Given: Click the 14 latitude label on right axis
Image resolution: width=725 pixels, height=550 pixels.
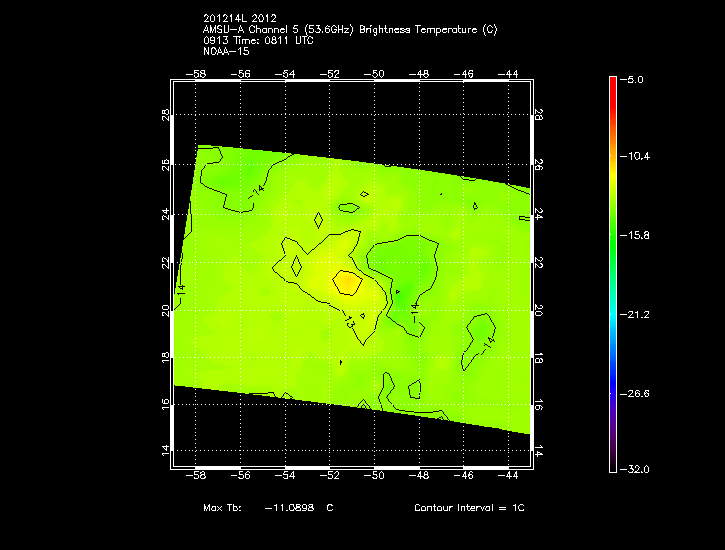Looking at the screenshot, I should pyautogui.click(x=538, y=451).
